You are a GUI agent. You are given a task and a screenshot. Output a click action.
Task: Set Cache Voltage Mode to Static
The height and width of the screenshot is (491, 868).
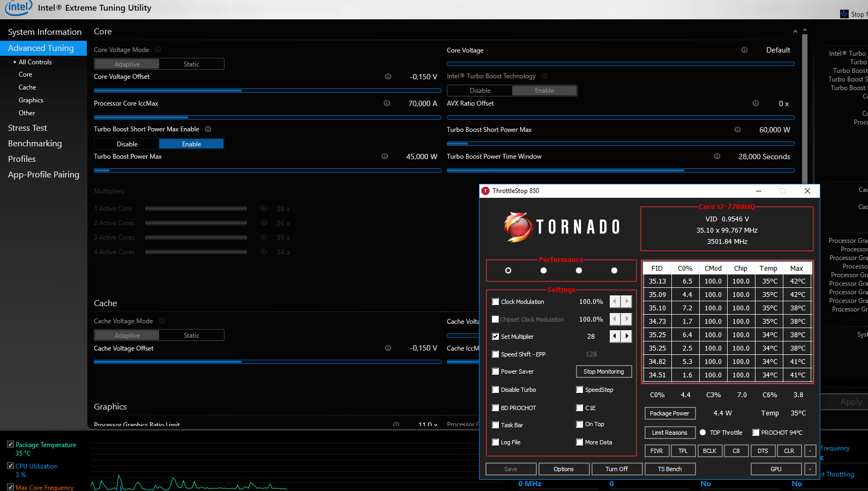tap(191, 335)
